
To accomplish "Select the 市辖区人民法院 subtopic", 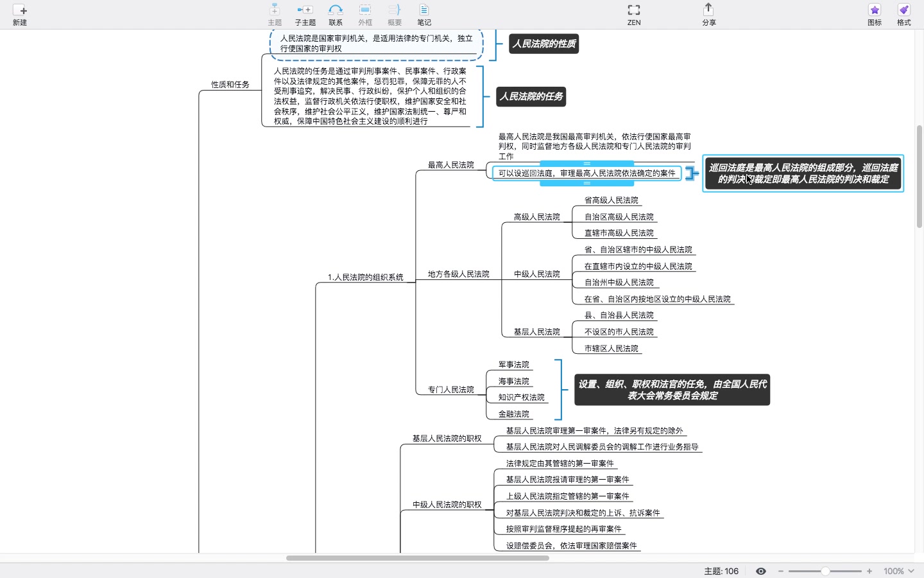I will (x=612, y=349).
